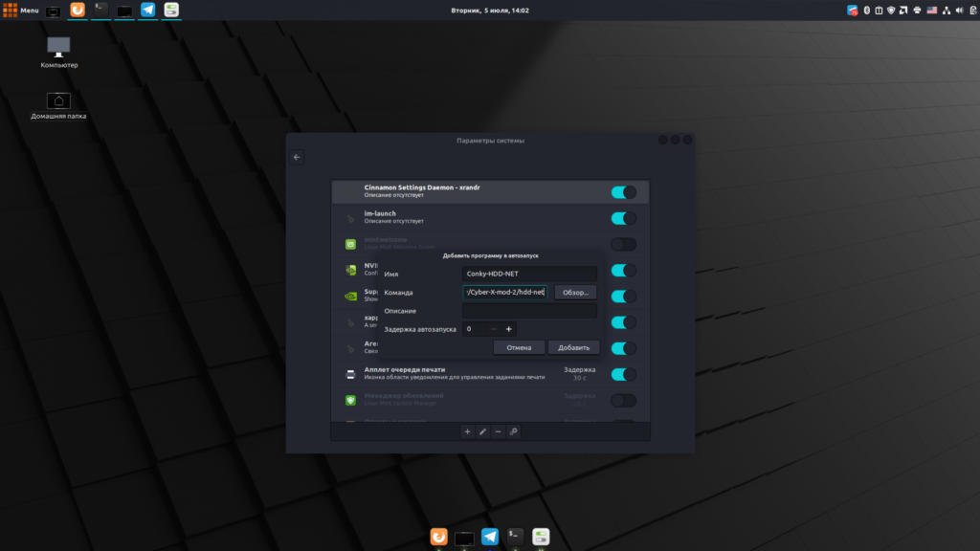Image resolution: width=980 pixels, height=551 pixels.
Task: Open the volume tray icon
Action: click(960, 11)
